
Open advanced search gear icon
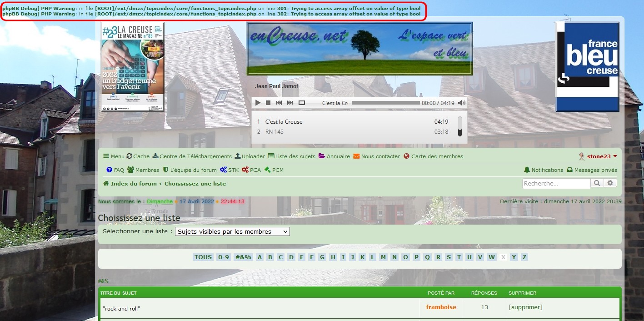point(610,183)
